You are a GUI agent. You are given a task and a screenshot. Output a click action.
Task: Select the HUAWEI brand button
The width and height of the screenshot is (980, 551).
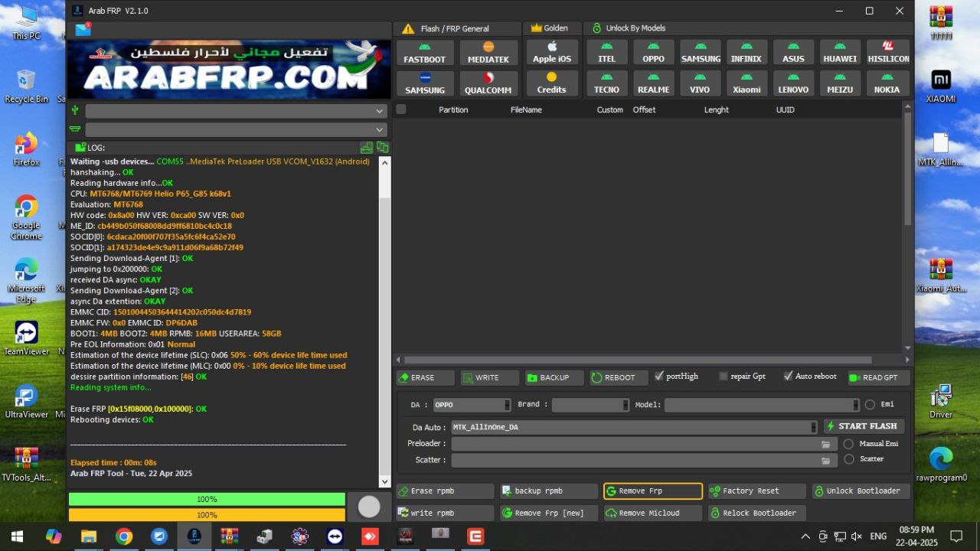841,53
